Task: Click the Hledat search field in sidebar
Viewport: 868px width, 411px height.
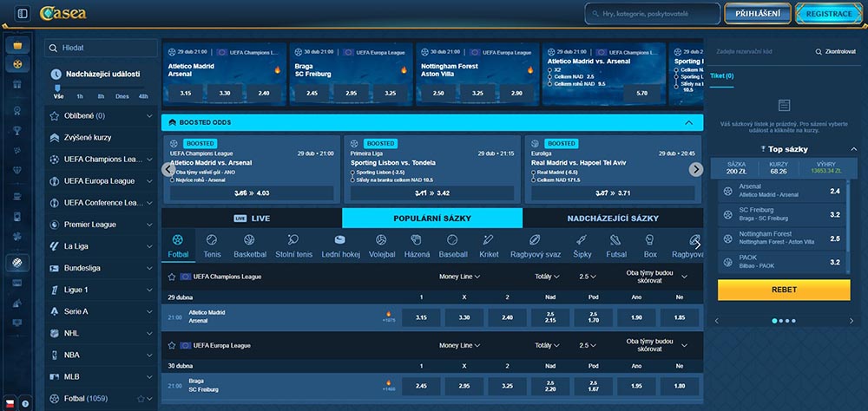Action: [x=101, y=49]
